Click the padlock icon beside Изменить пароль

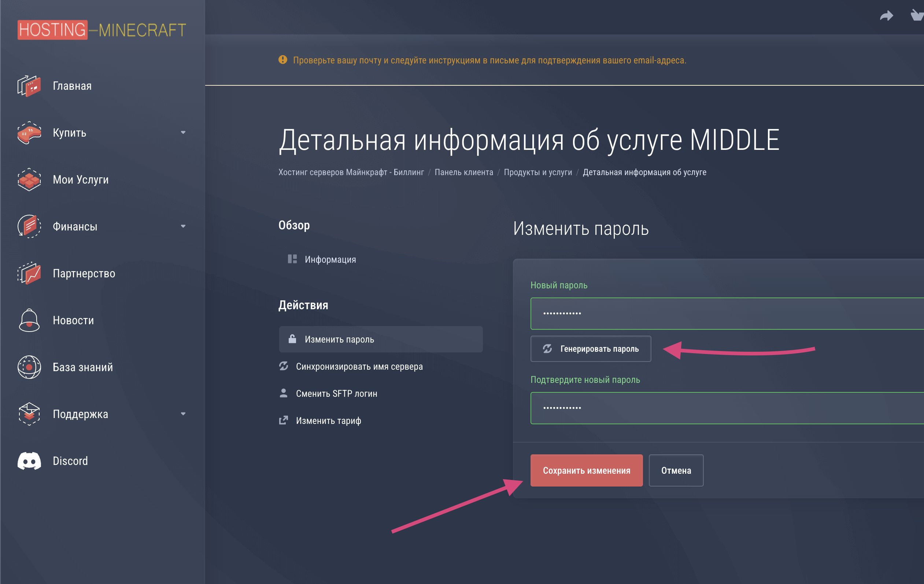292,339
